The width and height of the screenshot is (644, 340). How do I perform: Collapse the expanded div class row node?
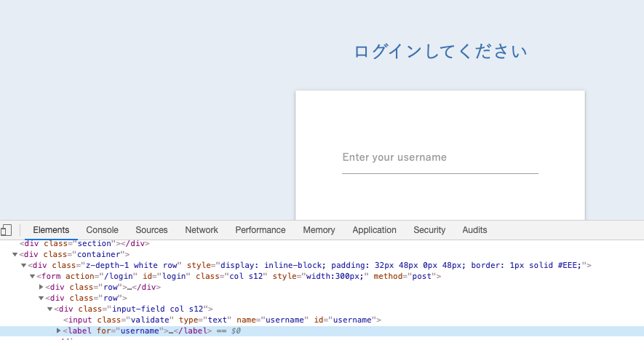[x=41, y=298]
